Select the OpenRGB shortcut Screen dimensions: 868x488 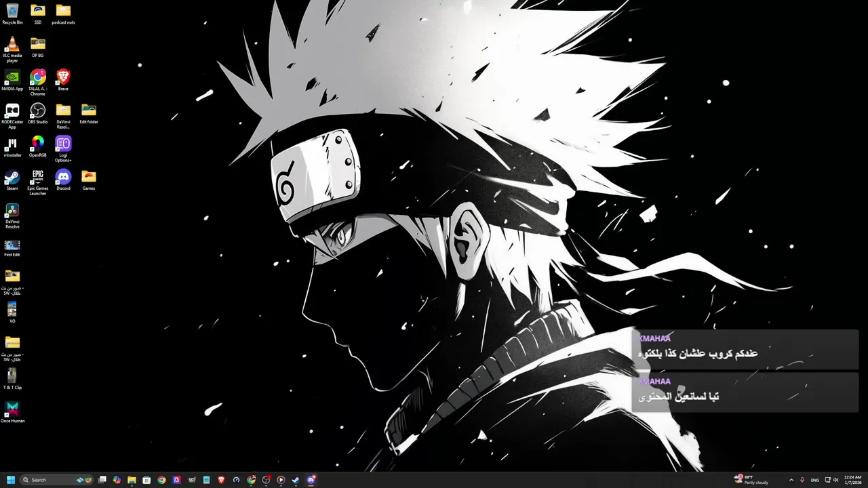pyautogui.click(x=38, y=146)
